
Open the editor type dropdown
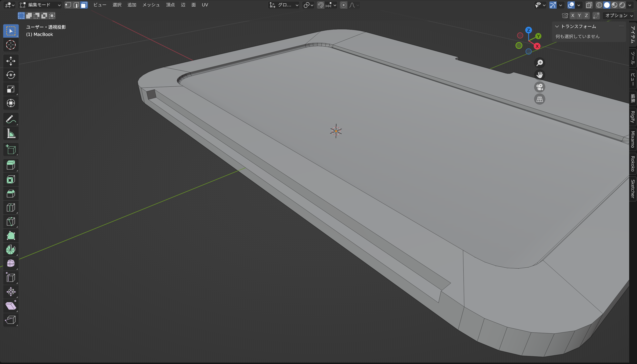(9, 5)
